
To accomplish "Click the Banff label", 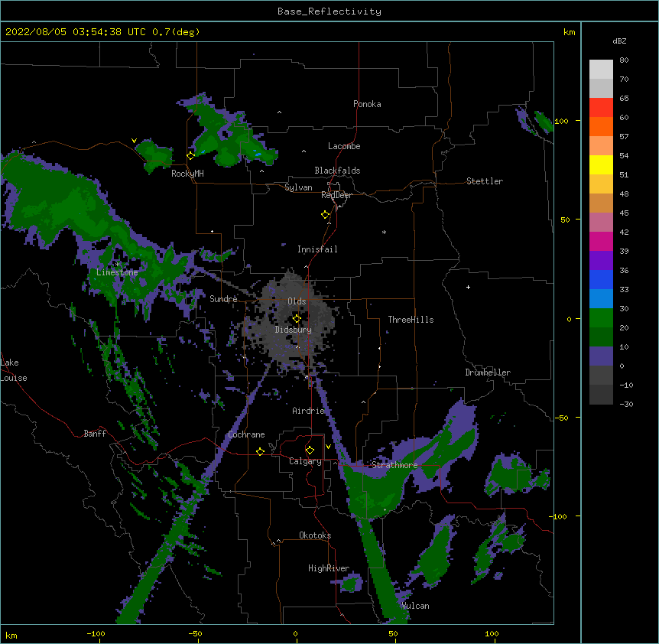I will pos(95,434).
